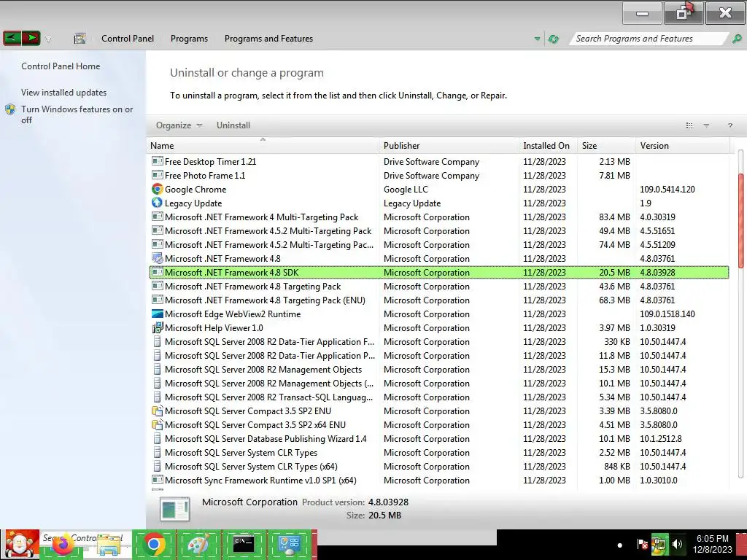Click the Microsoft .NET Framework 4.8 row icon

[x=158, y=259]
